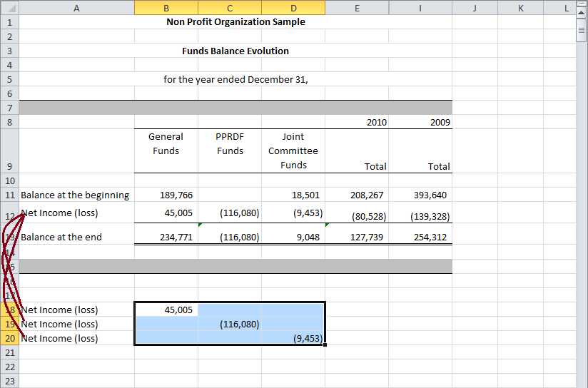Click the value 208,267
Image resolution: width=588 pixels, height=388 pixels.
tap(367, 195)
